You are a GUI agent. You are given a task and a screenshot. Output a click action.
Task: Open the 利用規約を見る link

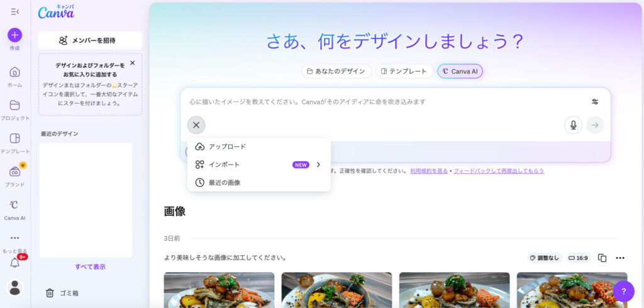(x=429, y=171)
